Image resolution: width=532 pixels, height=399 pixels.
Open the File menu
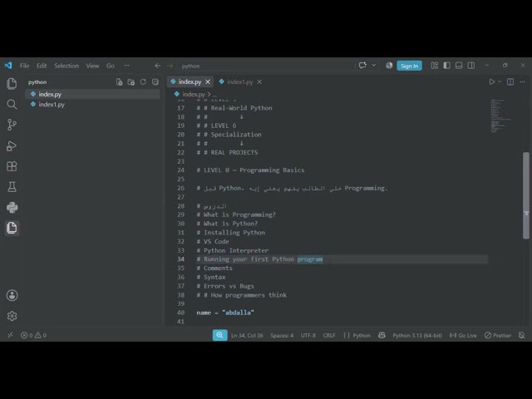[24, 66]
